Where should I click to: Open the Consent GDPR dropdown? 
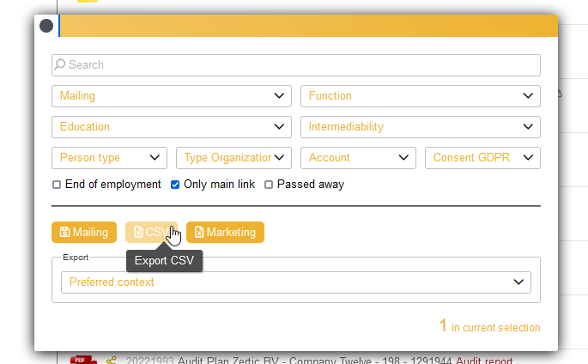482,158
